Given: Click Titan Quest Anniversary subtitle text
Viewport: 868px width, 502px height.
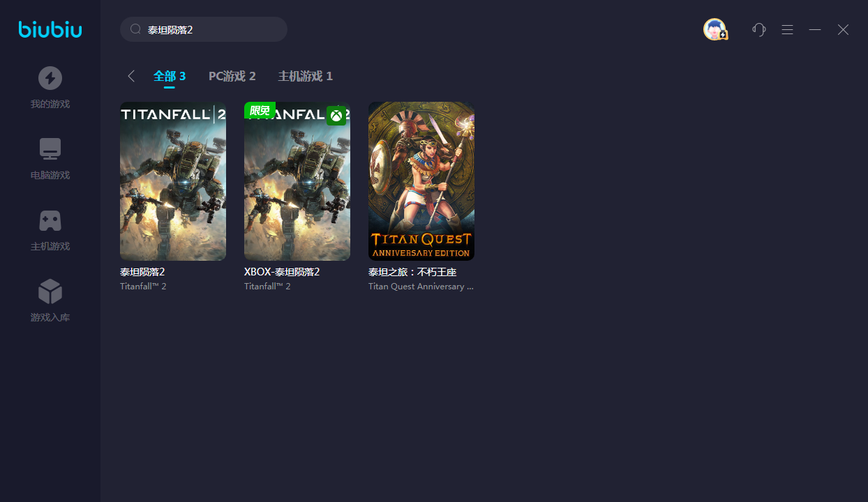Looking at the screenshot, I should click(421, 287).
